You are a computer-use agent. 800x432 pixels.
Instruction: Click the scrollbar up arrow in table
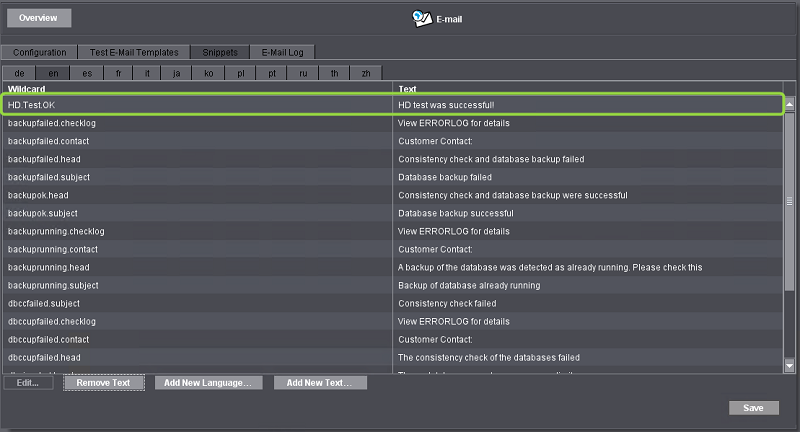(788, 104)
